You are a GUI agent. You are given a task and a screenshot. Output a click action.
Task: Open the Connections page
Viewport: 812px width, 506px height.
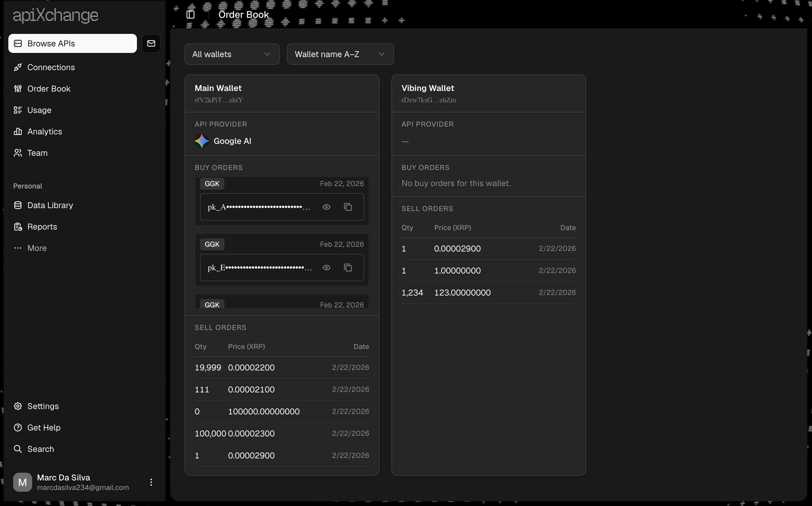click(x=51, y=67)
